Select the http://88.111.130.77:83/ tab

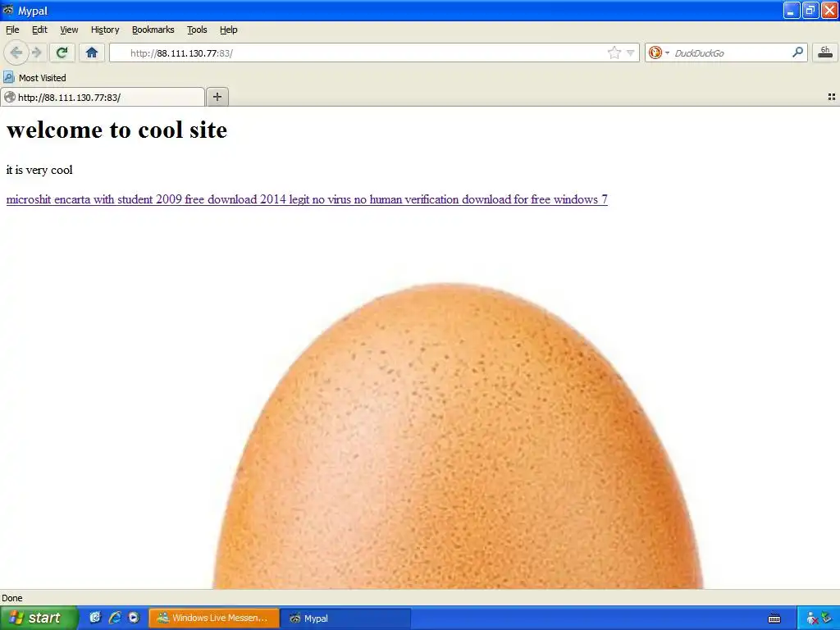[103, 97]
